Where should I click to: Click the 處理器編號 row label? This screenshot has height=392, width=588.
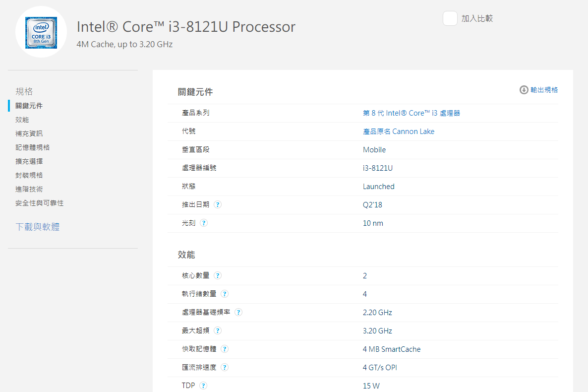point(199,168)
